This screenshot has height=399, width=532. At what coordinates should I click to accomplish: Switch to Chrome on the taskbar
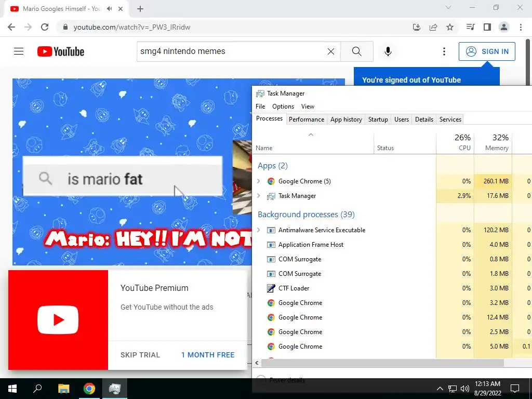point(89,389)
